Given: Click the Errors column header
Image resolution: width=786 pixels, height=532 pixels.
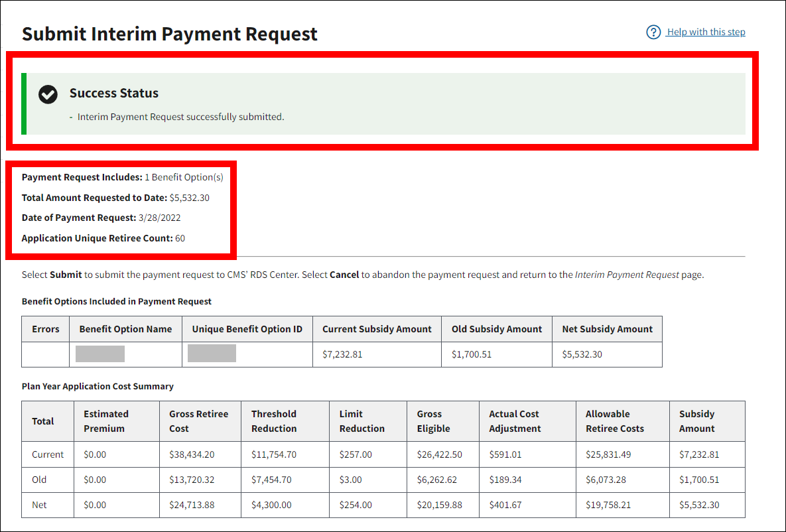Looking at the screenshot, I should point(46,329).
